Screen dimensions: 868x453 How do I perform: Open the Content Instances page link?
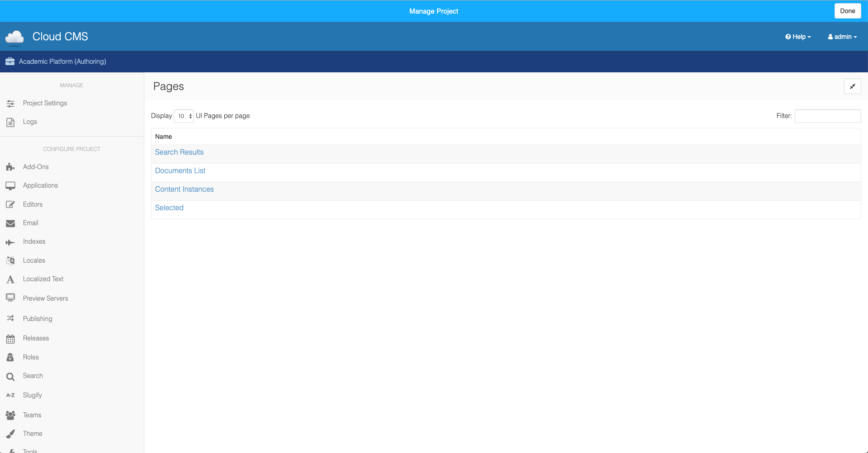pos(184,189)
